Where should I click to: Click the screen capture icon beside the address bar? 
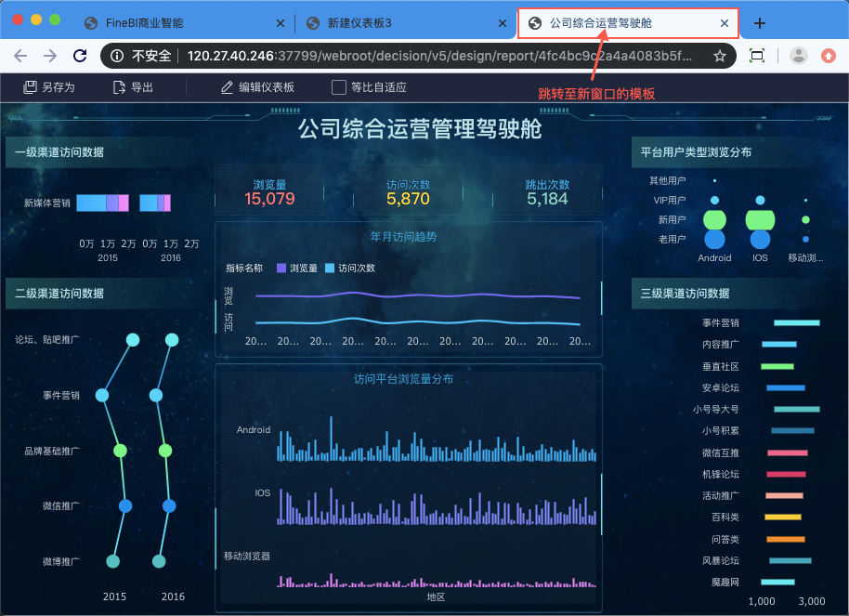757,55
